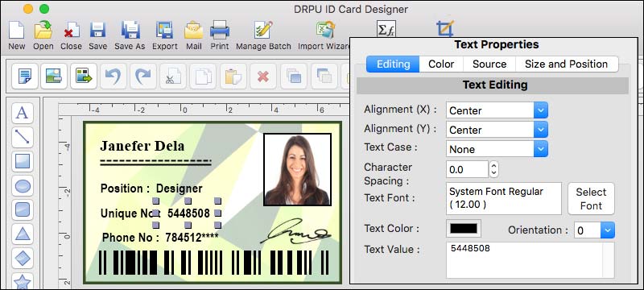Select the Ellipse shape tool
Image resolution: width=644 pixels, height=290 pixels.
(23, 185)
